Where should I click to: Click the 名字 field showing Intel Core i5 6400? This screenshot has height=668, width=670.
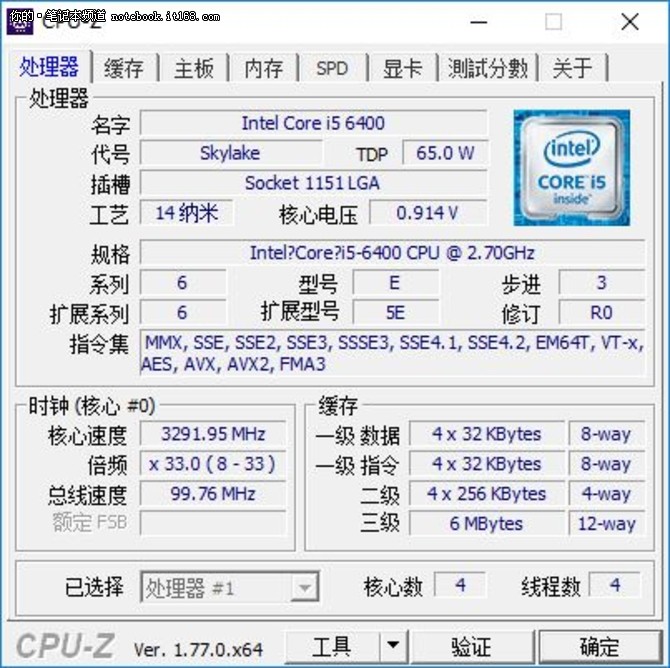click(314, 123)
